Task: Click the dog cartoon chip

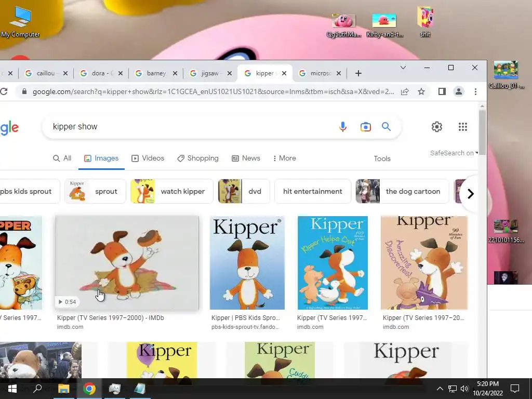Action: (x=402, y=191)
